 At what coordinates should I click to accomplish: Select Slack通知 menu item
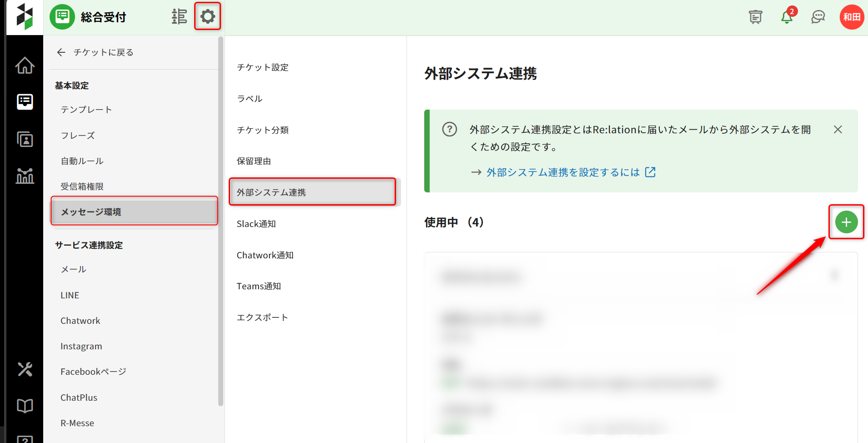tap(256, 224)
